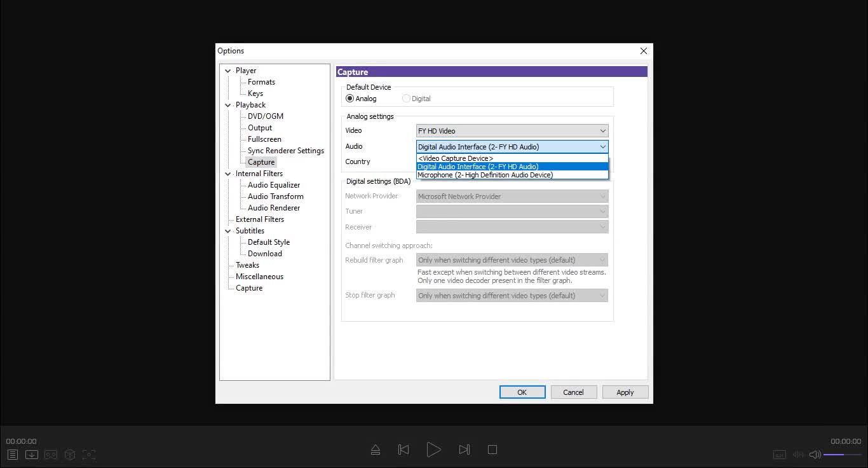Image resolution: width=868 pixels, height=468 pixels.
Task: Open the Video device dropdown
Action: click(512, 131)
